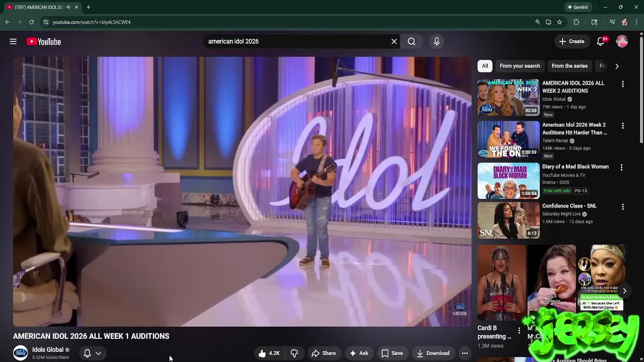The height and width of the screenshot is (362, 644).
Task: Open more actions three dots under video
Action: (x=465, y=353)
